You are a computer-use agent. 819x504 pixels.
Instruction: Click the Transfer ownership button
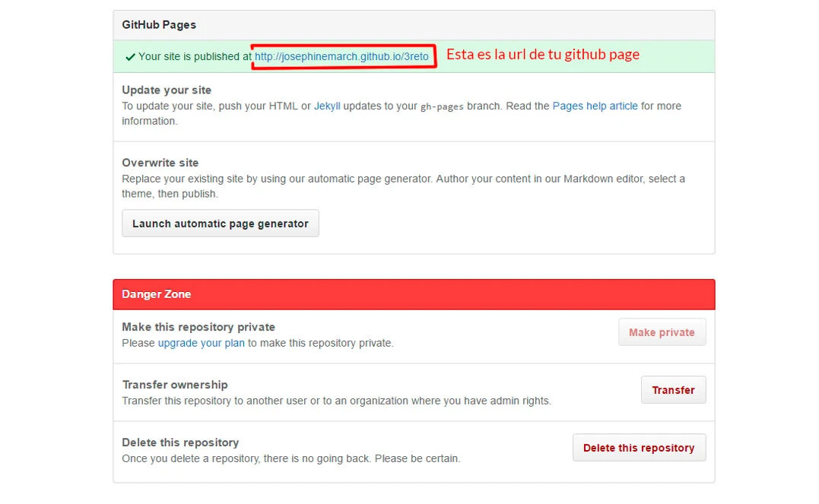click(x=673, y=390)
